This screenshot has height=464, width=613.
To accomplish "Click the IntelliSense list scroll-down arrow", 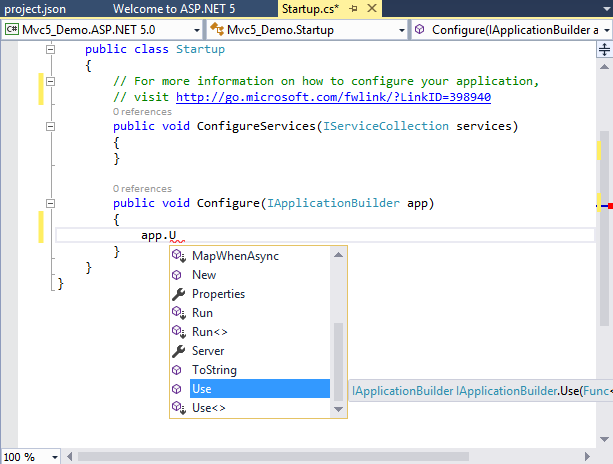I will [x=339, y=409].
